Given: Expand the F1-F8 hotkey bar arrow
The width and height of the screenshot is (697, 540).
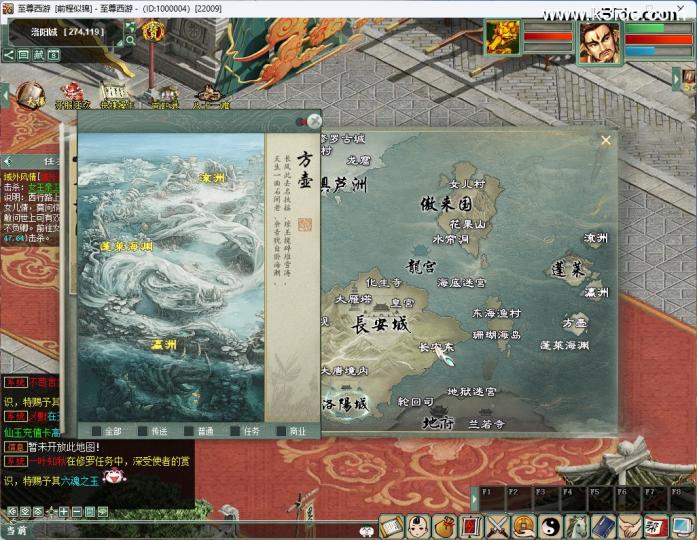Looking at the screenshot, I should click(x=474, y=499).
